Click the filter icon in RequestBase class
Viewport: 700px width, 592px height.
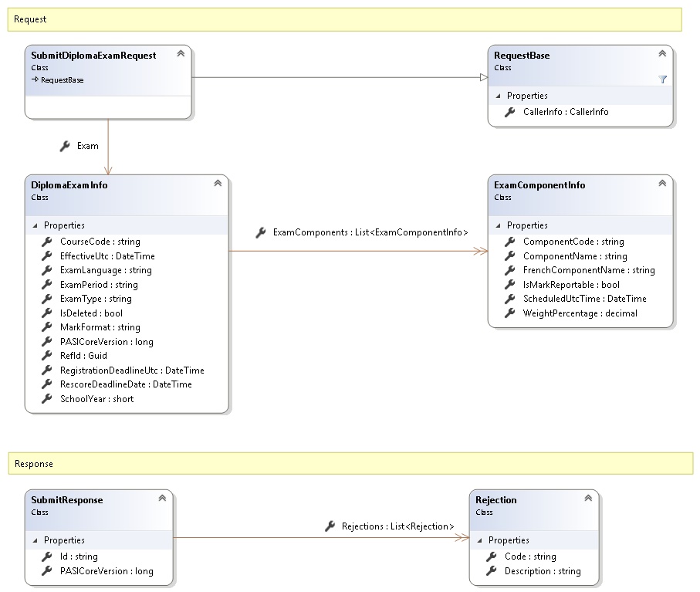click(662, 79)
